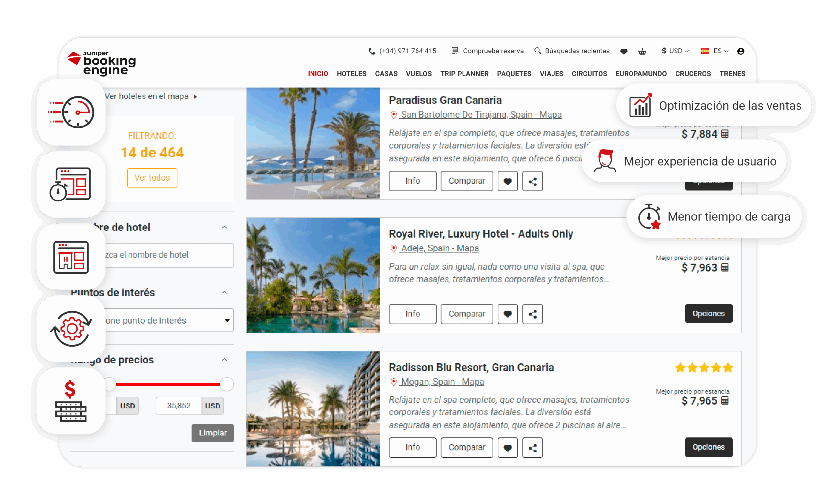
Task: Open the shopping basket icon
Action: click(642, 52)
